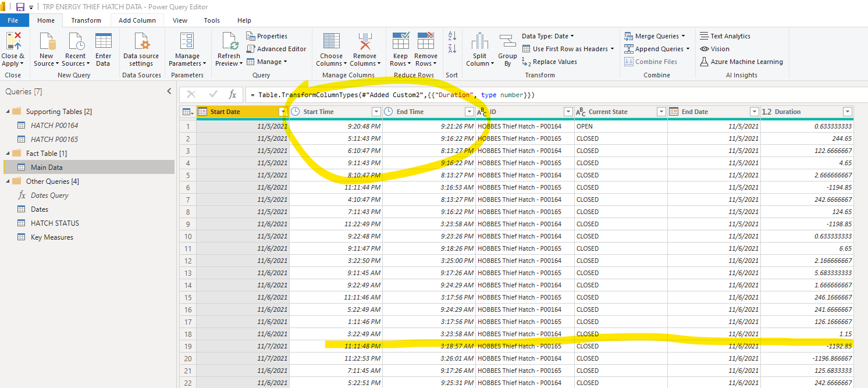The height and width of the screenshot is (388, 868).
Task: Open Start Time column filter dropdown
Action: (x=376, y=112)
